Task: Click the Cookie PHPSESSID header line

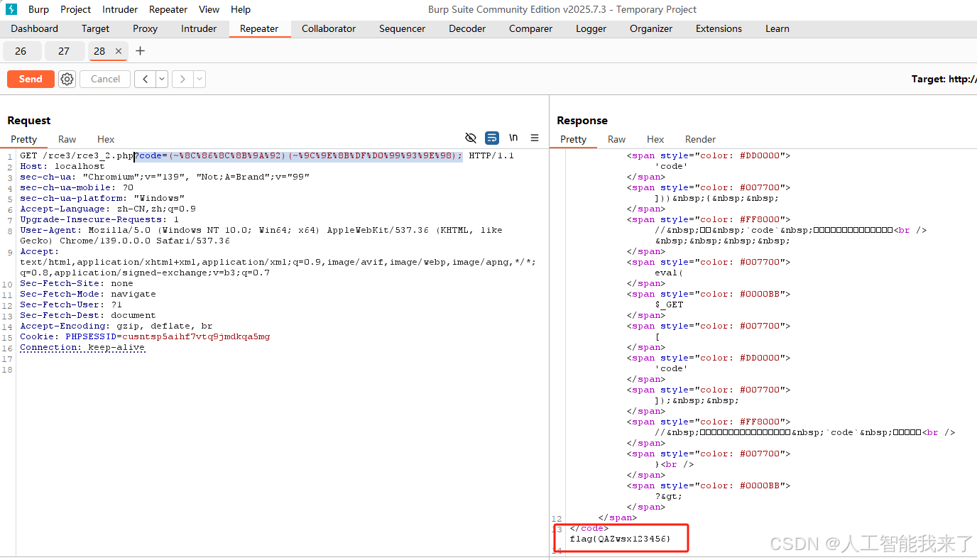Action: pos(145,336)
